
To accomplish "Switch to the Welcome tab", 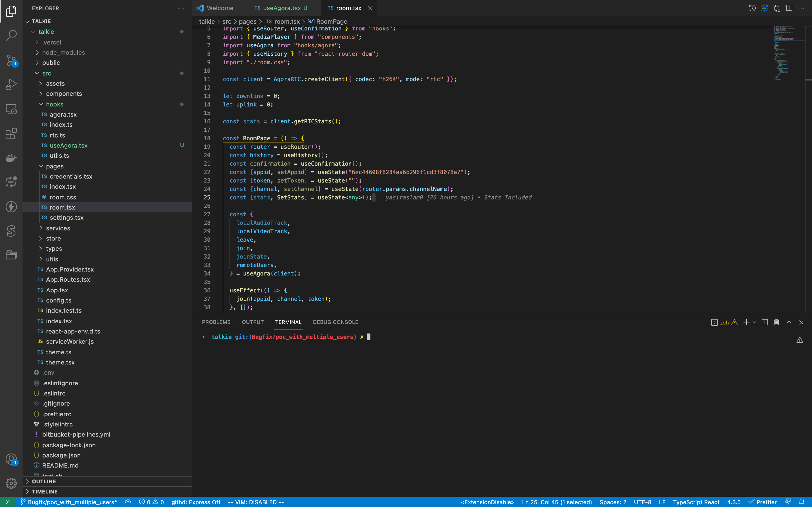I will click(219, 8).
